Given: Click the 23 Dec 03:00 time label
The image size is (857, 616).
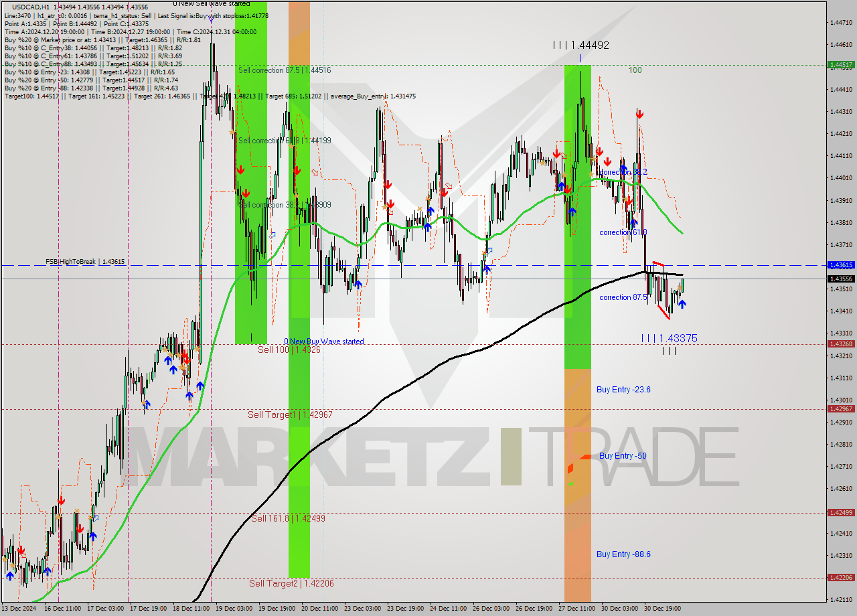Looking at the screenshot, I should point(362,609).
